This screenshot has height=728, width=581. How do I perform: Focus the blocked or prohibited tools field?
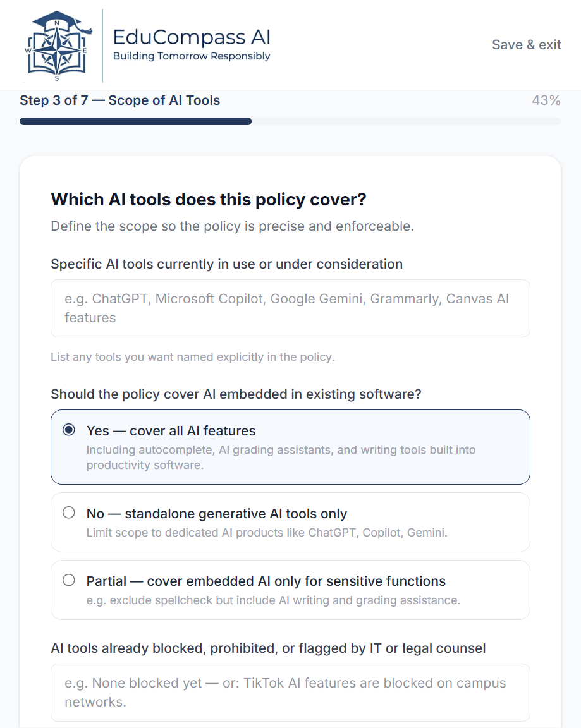[x=290, y=692]
